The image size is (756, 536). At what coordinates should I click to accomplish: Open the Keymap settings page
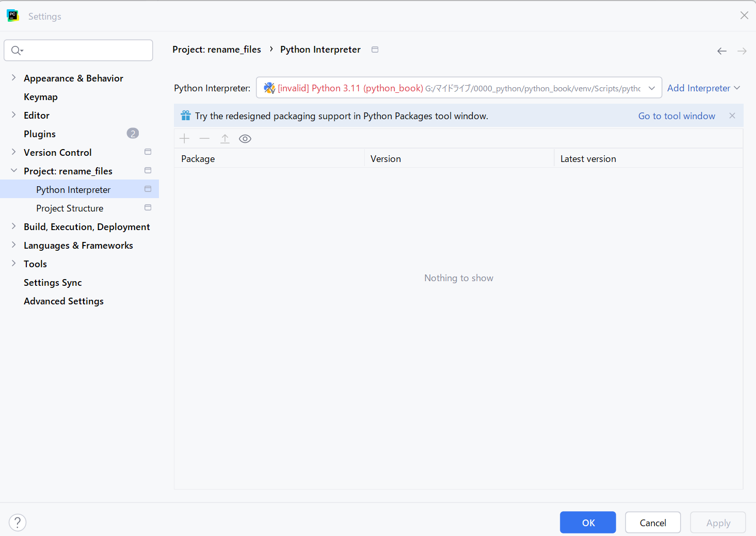[x=41, y=97]
